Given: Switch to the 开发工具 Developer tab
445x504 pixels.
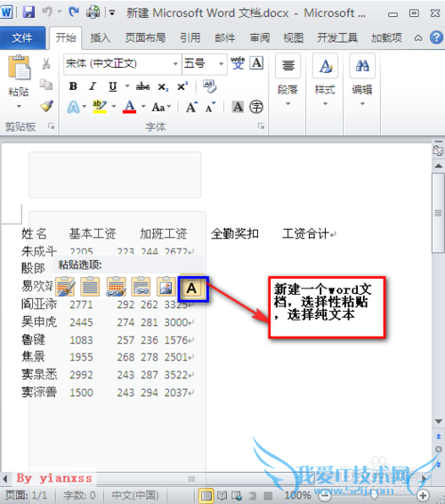Looking at the screenshot, I should click(337, 38).
